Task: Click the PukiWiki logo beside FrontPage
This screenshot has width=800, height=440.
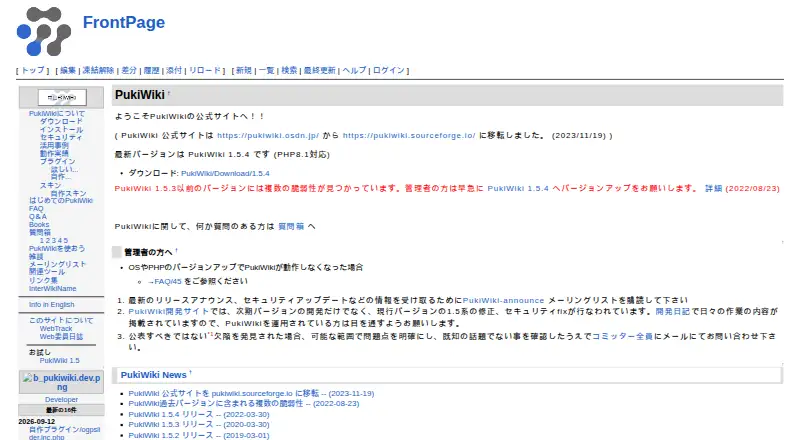Action: [43, 32]
